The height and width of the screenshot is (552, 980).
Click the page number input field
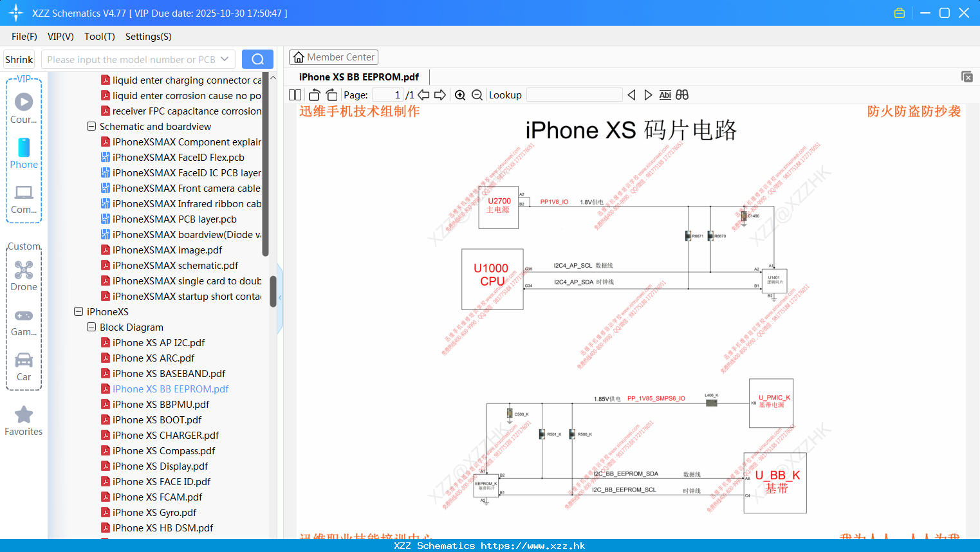click(387, 95)
